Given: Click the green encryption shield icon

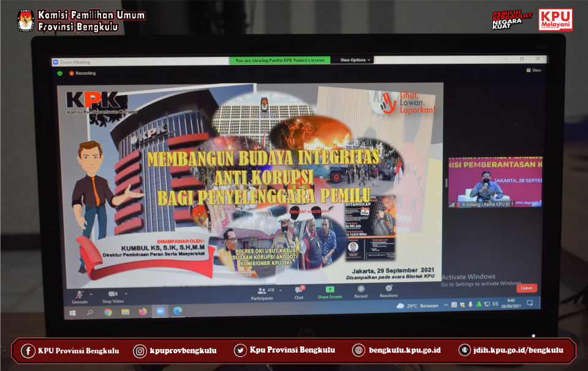Looking at the screenshot, I should 60,73.
